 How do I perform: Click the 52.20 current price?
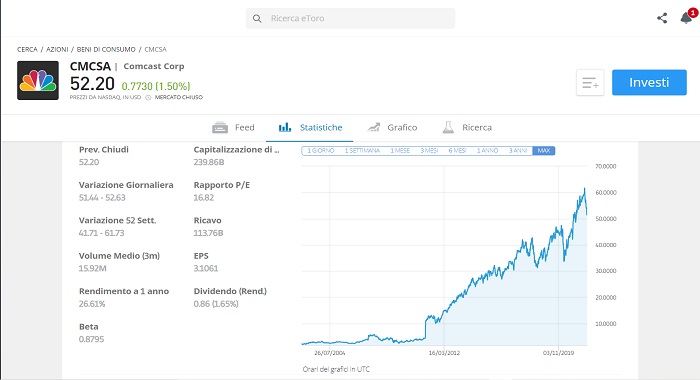(92, 84)
